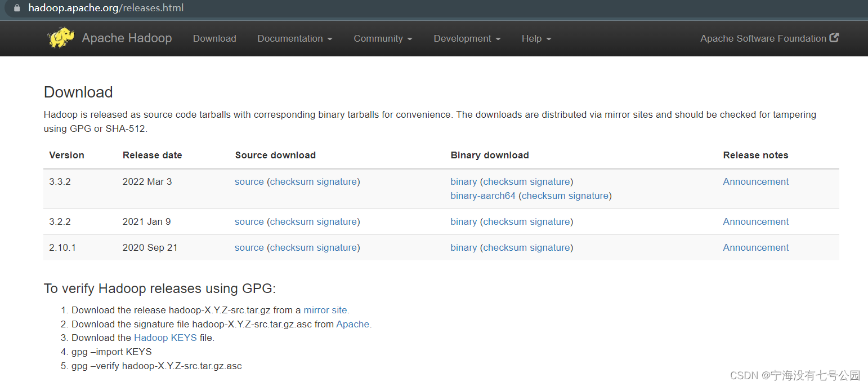Open binary checksum for version 3.2.2

pos(505,221)
